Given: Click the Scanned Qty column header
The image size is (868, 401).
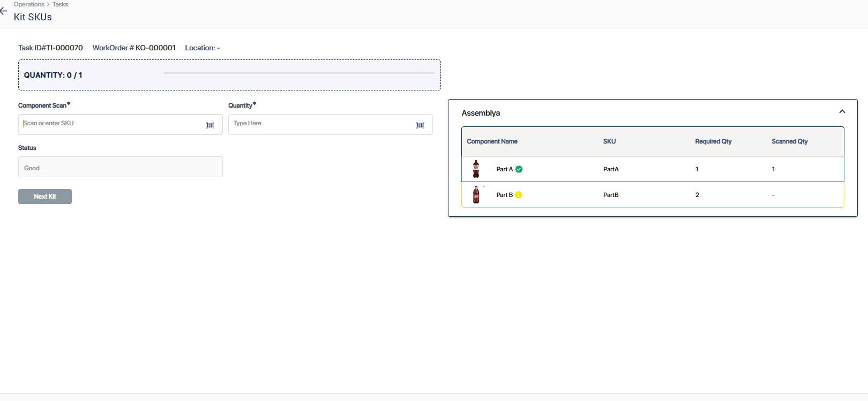Looking at the screenshot, I should click(x=789, y=141).
